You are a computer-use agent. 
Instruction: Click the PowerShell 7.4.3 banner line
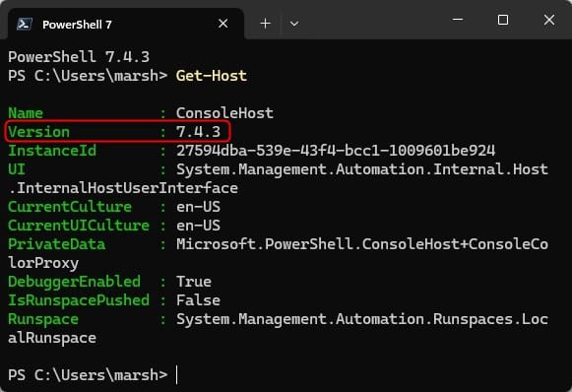click(79, 57)
